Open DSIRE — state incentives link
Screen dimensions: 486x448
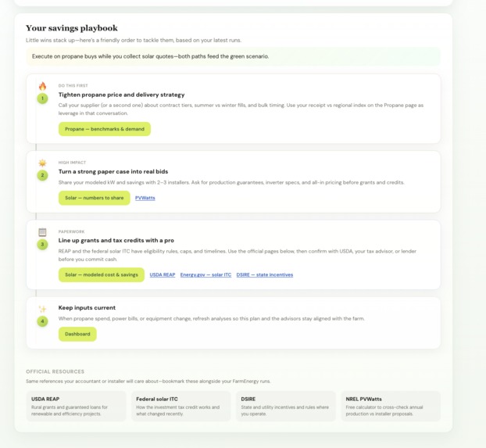pos(265,275)
